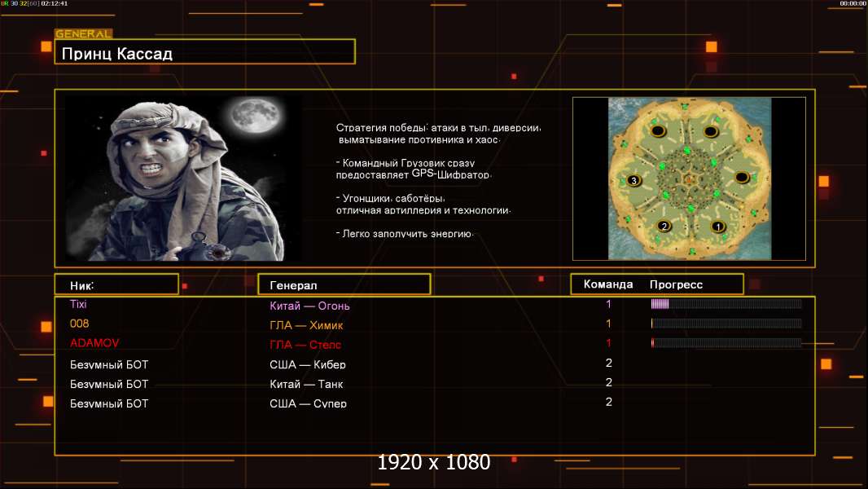The width and height of the screenshot is (868, 489).
Task: Select 'Безумный БОТ' in the 'США — Кибер' row
Action: coord(109,364)
